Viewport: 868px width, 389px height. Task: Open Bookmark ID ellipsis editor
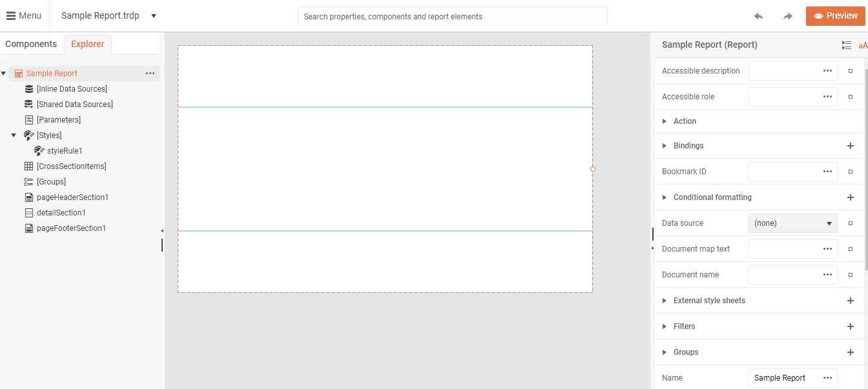(x=827, y=172)
